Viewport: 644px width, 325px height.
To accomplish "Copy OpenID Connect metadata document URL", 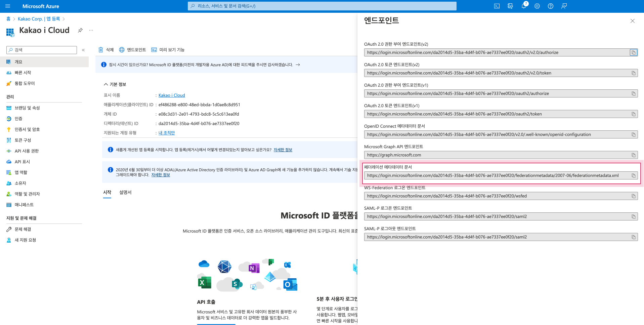I will point(634,134).
